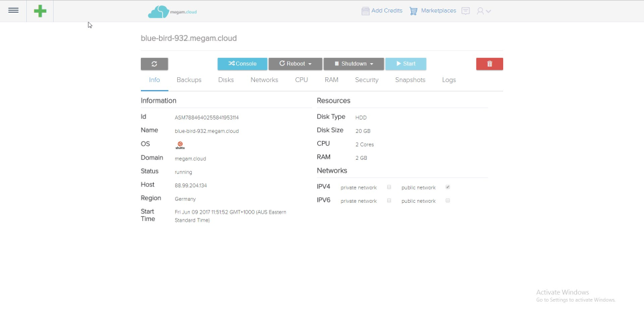Click the Region value Germany
The width and height of the screenshot is (644, 311).
[185, 199]
